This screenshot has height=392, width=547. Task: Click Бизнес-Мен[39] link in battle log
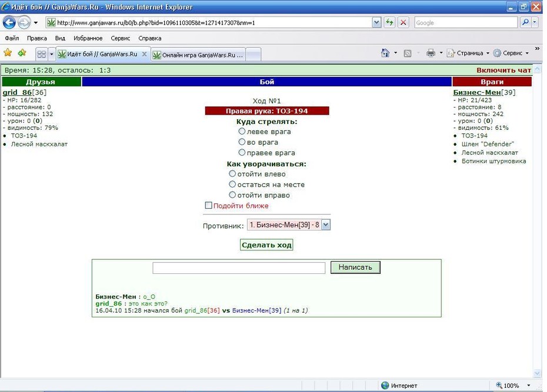[257, 310]
